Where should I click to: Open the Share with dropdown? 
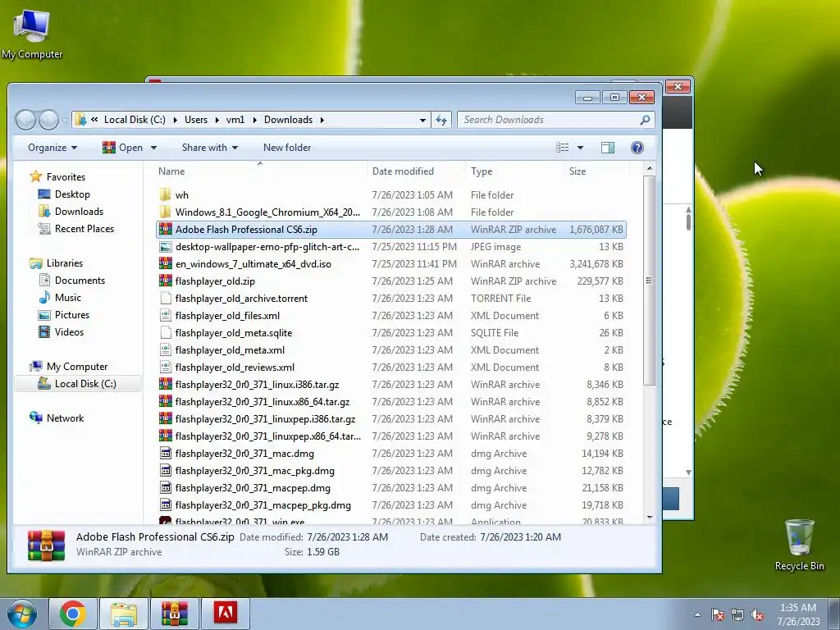click(x=209, y=148)
